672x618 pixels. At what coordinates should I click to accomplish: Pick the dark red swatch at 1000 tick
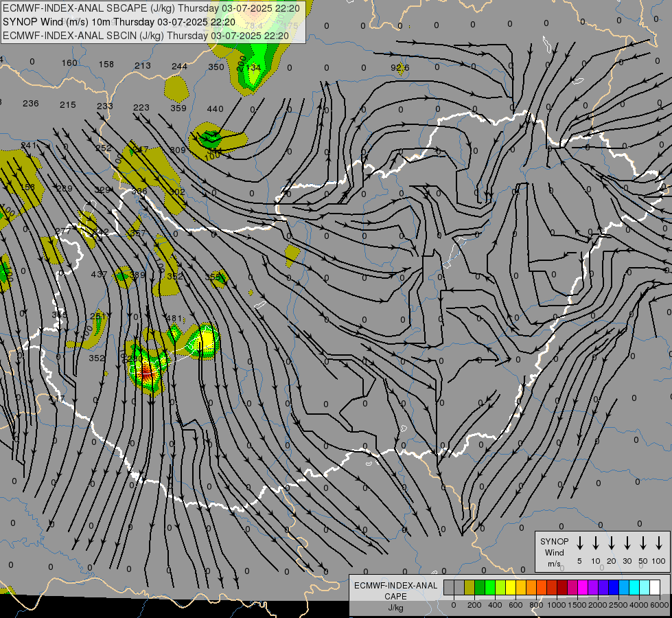(x=562, y=588)
